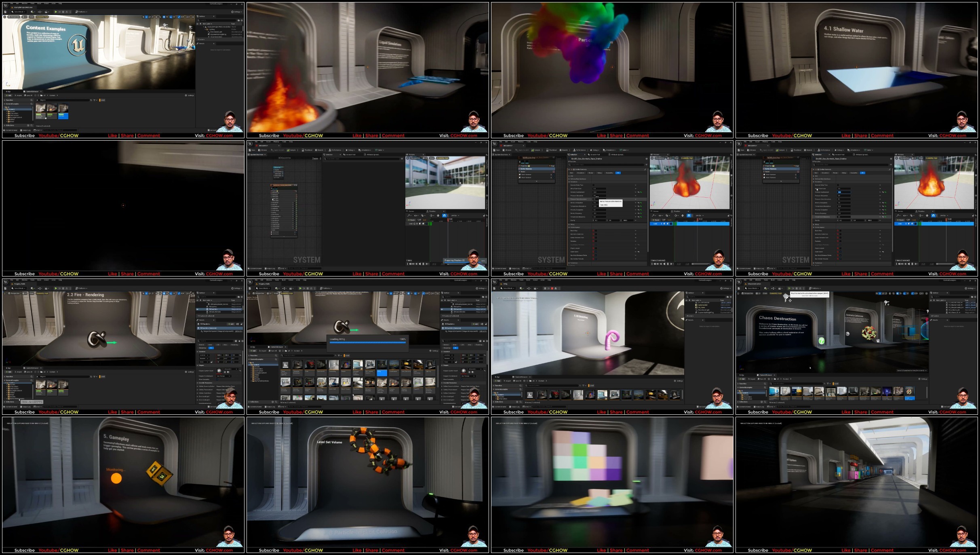
Task: Click Thumbnail button in Pressure Solve tooltip frame
Action: pos(552,150)
